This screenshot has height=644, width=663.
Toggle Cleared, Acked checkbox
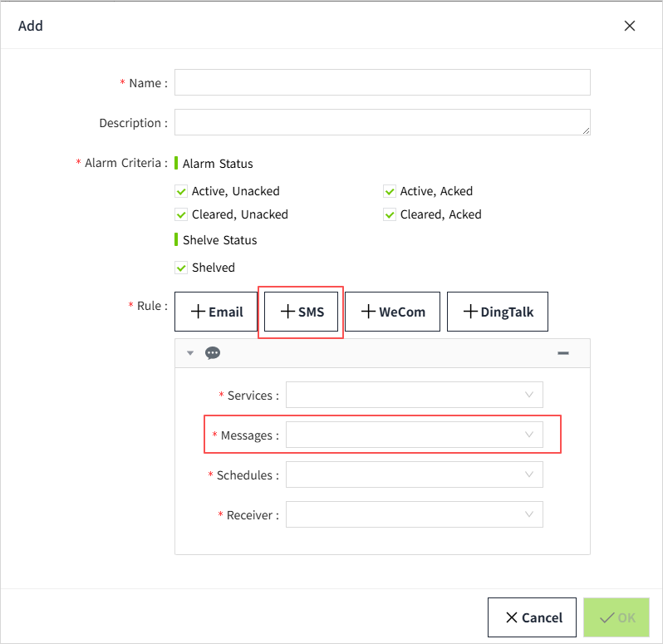[390, 214]
